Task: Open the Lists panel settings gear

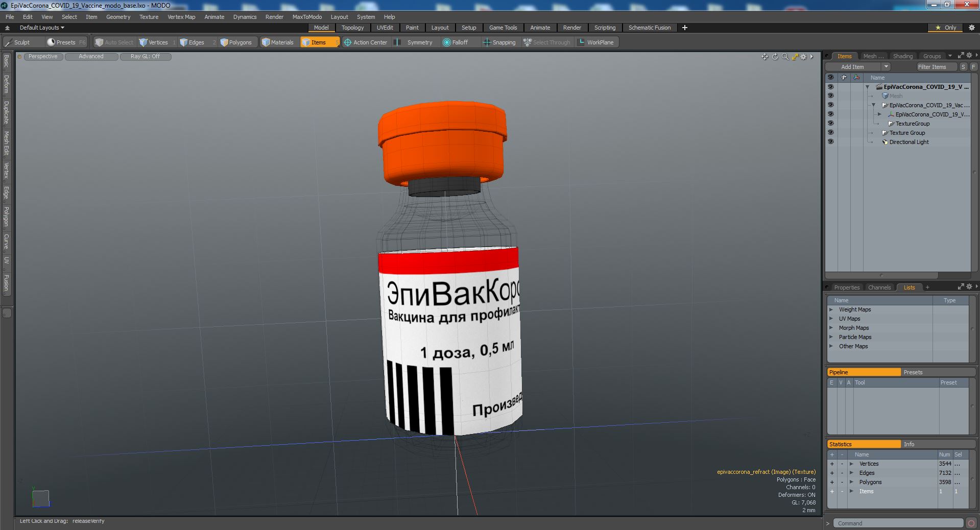Action: (969, 287)
